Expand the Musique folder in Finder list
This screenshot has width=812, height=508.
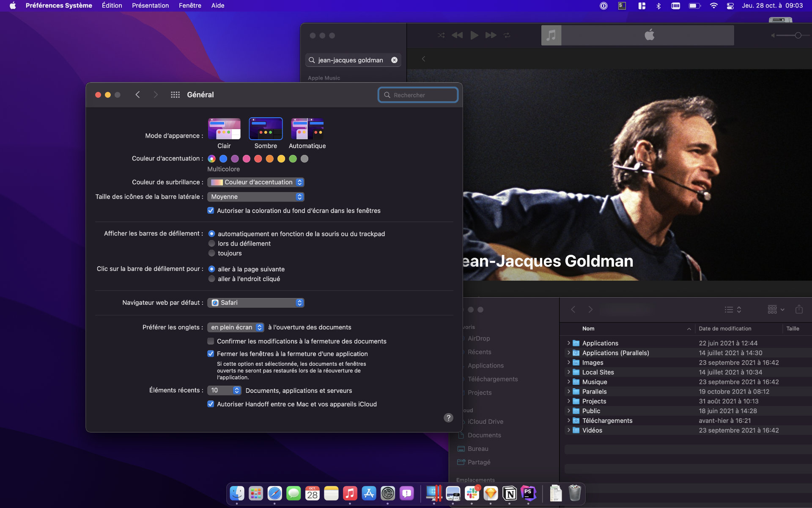coord(569,382)
